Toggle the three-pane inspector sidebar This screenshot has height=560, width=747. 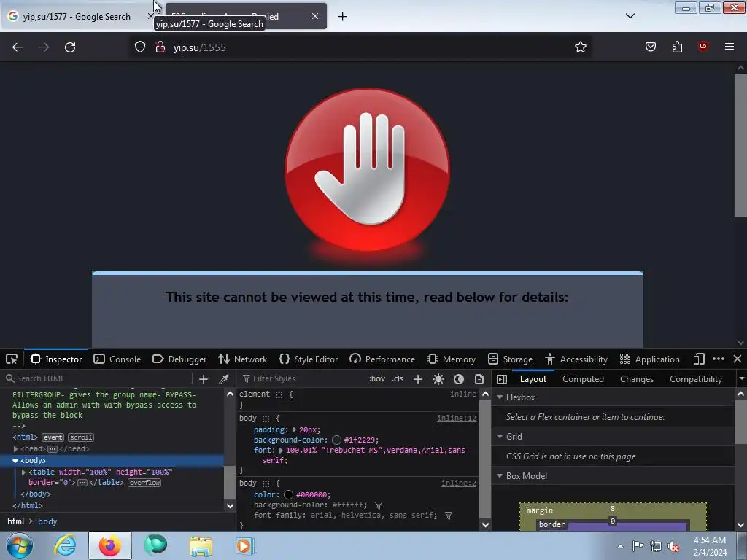point(502,379)
